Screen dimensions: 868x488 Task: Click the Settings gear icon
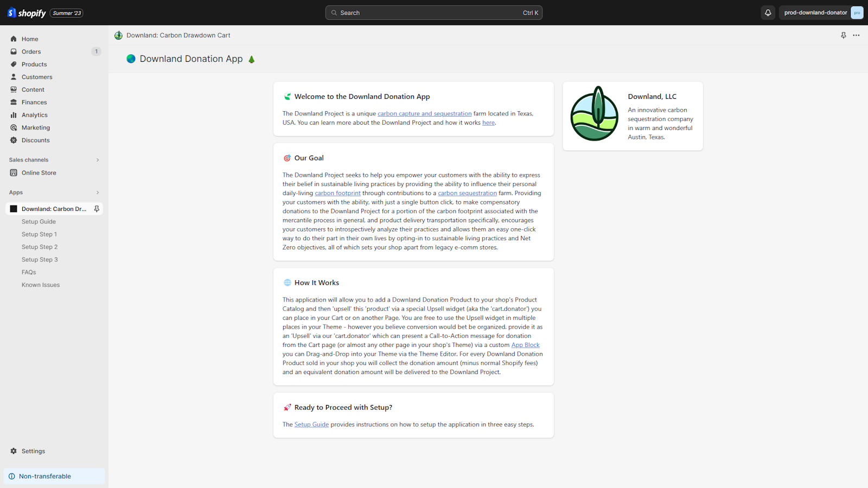pyautogui.click(x=14, y=451)
